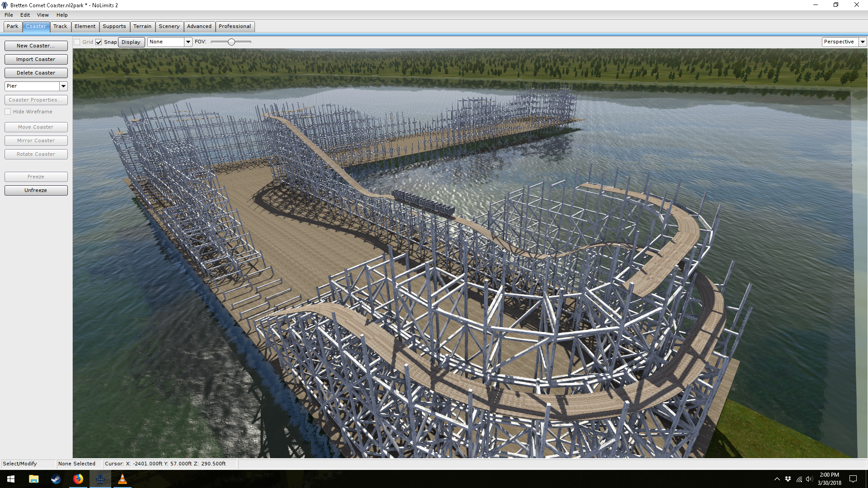Click the VLC media player icon

pyautogui.click(x=122, y=479)
